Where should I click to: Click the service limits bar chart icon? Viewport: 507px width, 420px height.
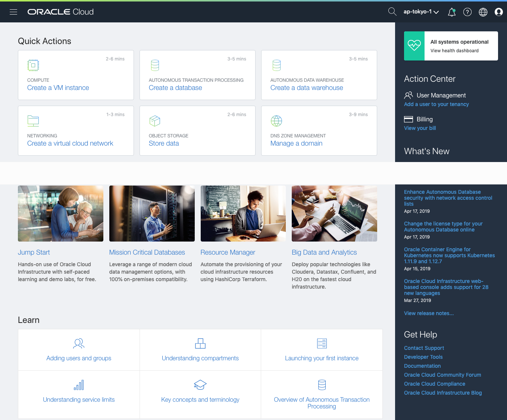tap(79, 385)
